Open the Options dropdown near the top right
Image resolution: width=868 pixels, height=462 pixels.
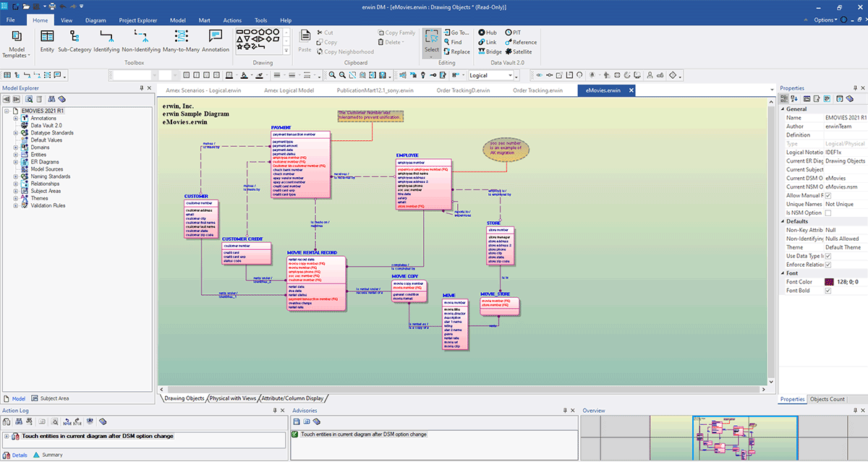pyautogui.click(x=827, y=20)
